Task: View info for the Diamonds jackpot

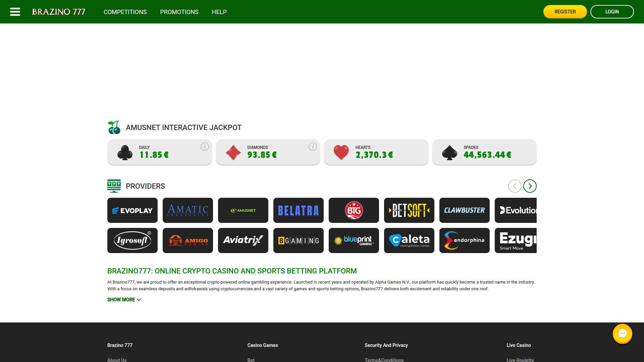Action: 313,146
